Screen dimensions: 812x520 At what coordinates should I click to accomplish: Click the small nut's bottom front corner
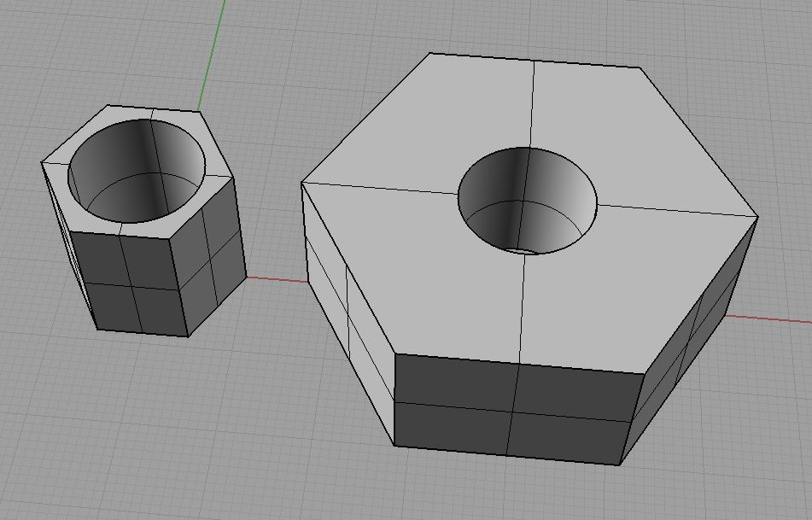[x=189, y=336]
